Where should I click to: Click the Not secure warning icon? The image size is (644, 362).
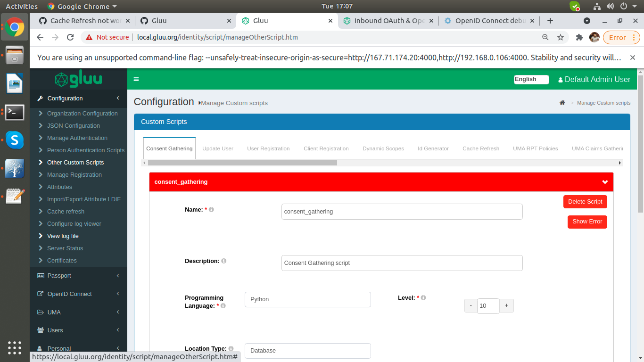coord(89,37)
